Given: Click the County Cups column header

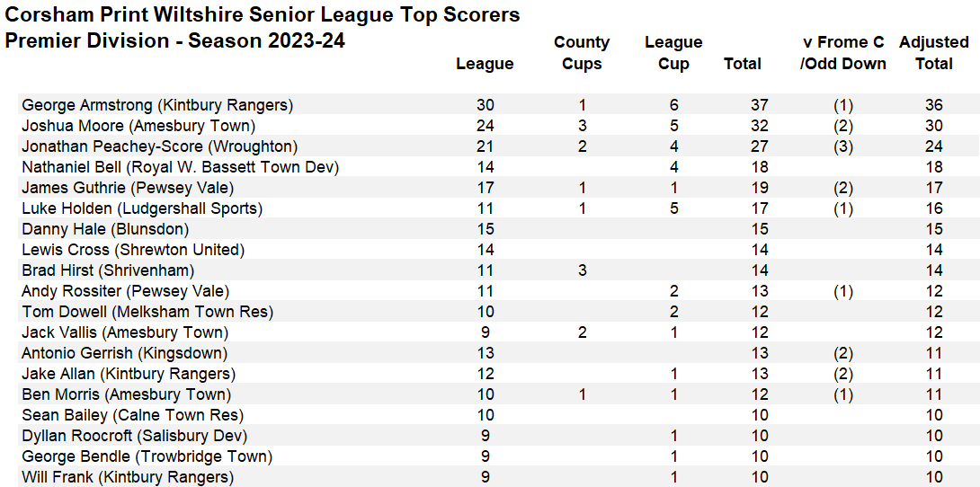Looking at the screenshot, I should pos(582,53).
